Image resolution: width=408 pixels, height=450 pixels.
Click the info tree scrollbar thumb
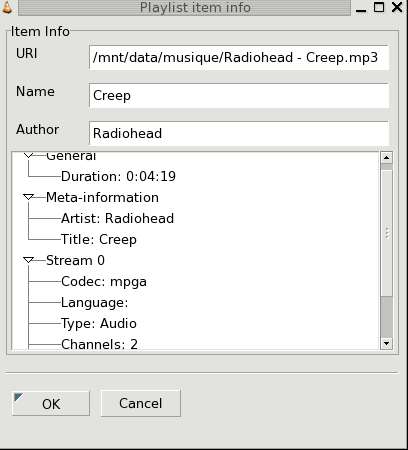(x=386, y=233)
